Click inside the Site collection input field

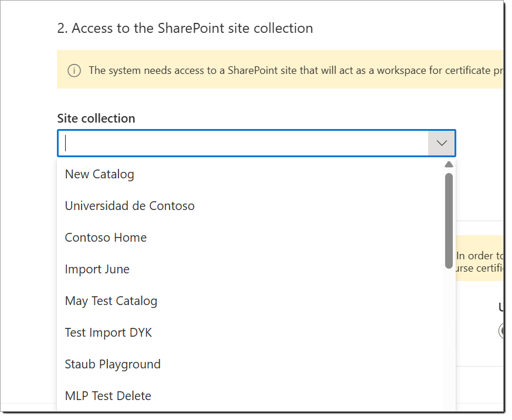click(x=235, y=143)
